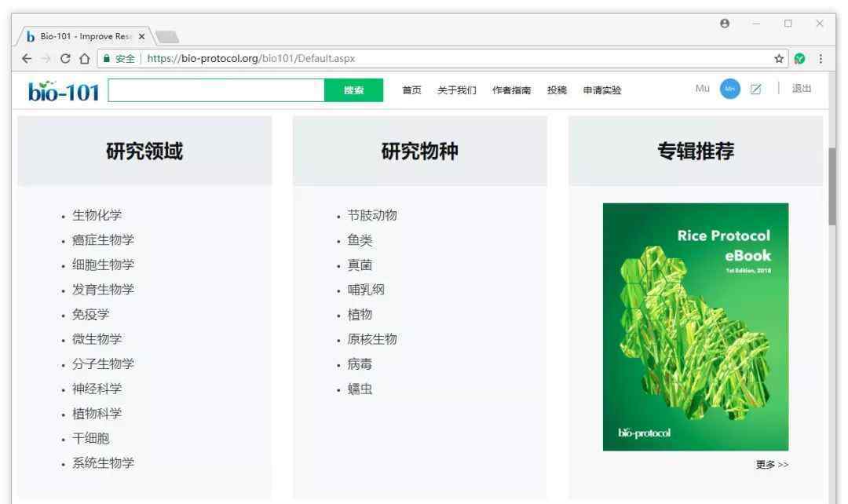Reload the page with refresh icon

65,58
